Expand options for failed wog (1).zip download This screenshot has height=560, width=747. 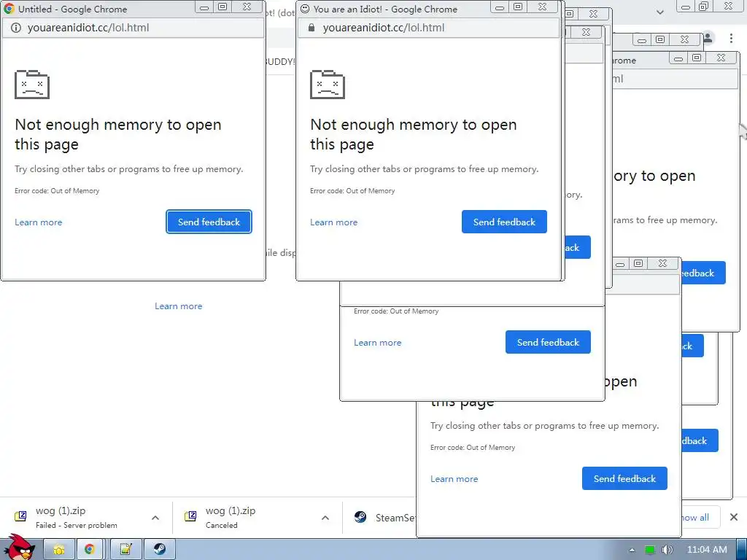click(155, 518)
